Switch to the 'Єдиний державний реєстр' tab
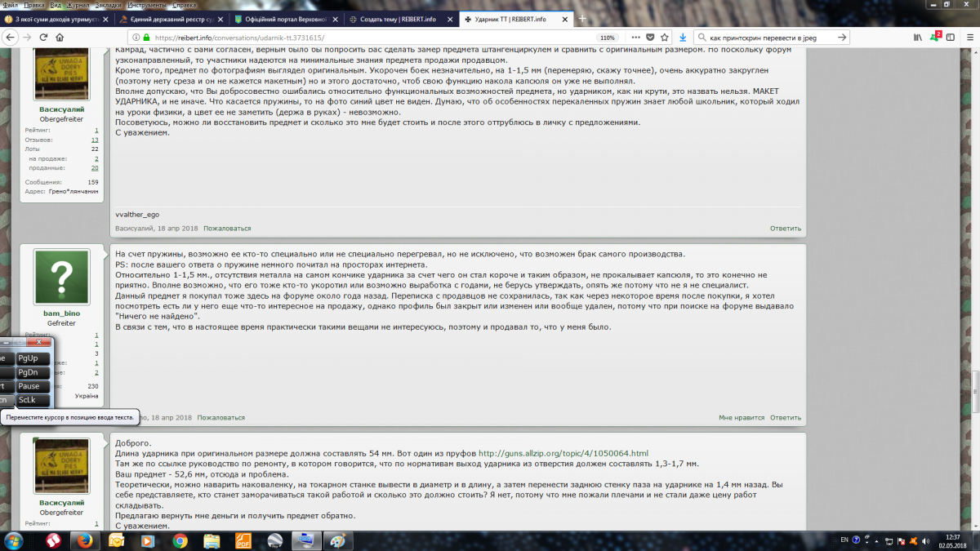The image size is (980, 551). (x=171, y=19)
